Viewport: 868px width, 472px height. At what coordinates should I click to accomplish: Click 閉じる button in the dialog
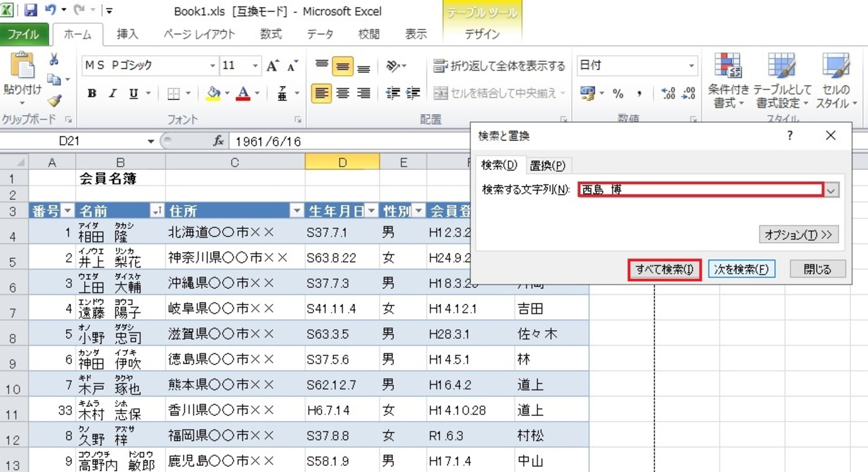point(817,269)
